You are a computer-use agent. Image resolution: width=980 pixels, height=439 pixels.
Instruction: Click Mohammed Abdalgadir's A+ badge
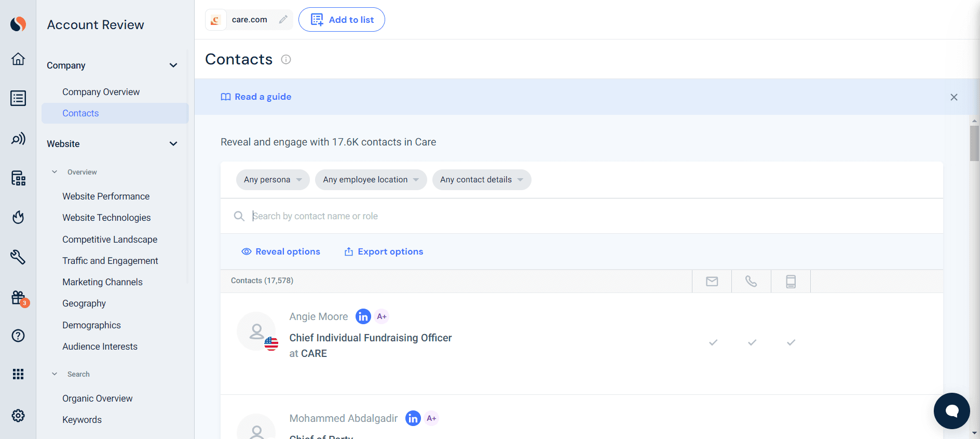click(x=431, y=418)
